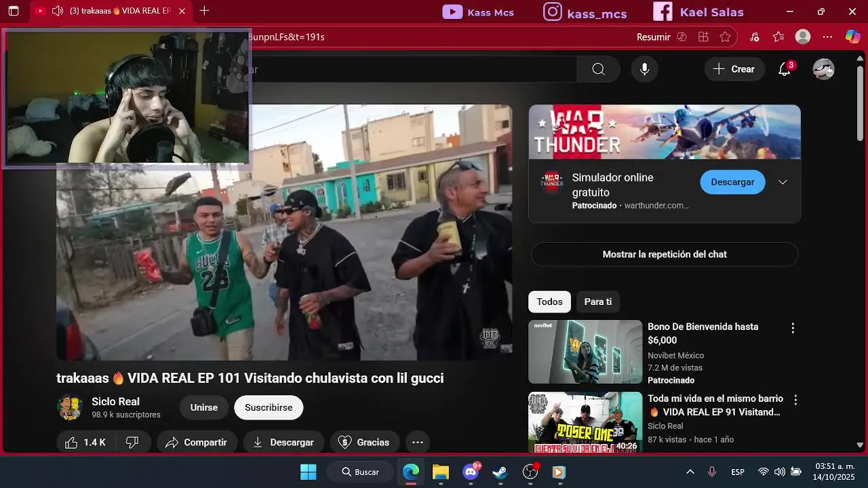Click 'Bono De Bienvenida hasta $6,000' title

coord(703,333)
